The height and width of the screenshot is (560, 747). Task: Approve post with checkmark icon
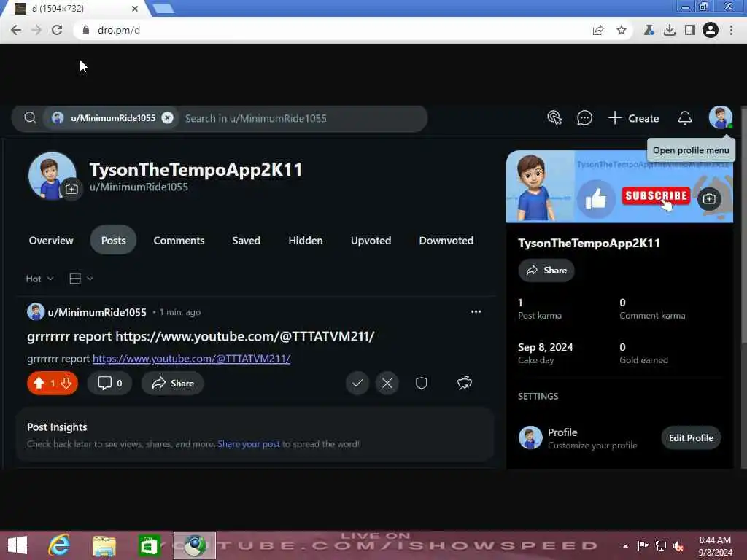(x=357, y=384)
